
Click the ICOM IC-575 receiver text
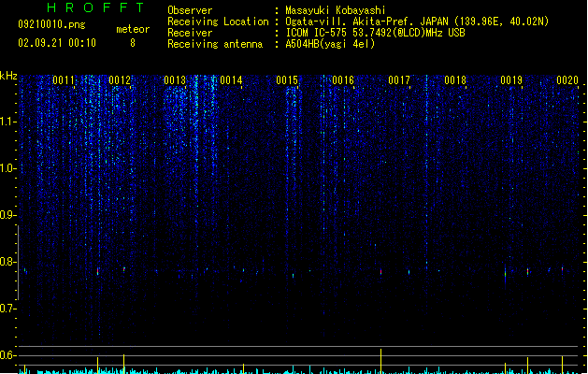(376, 33)
